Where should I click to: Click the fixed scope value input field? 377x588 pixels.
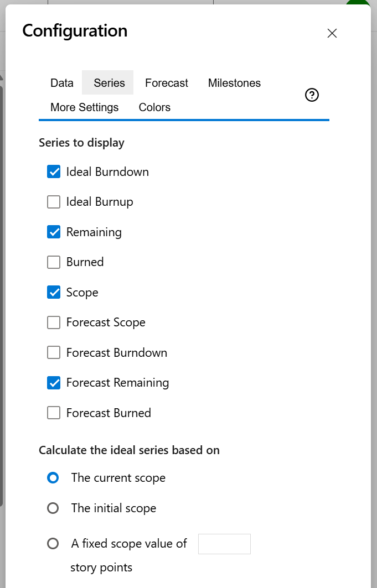tap(224, 543)
